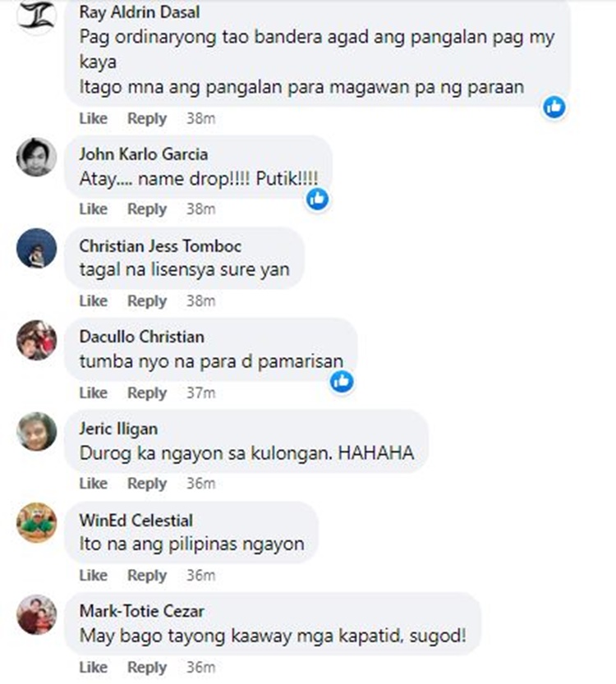Open John Karlo Garcia's avatar

(37, 157)
